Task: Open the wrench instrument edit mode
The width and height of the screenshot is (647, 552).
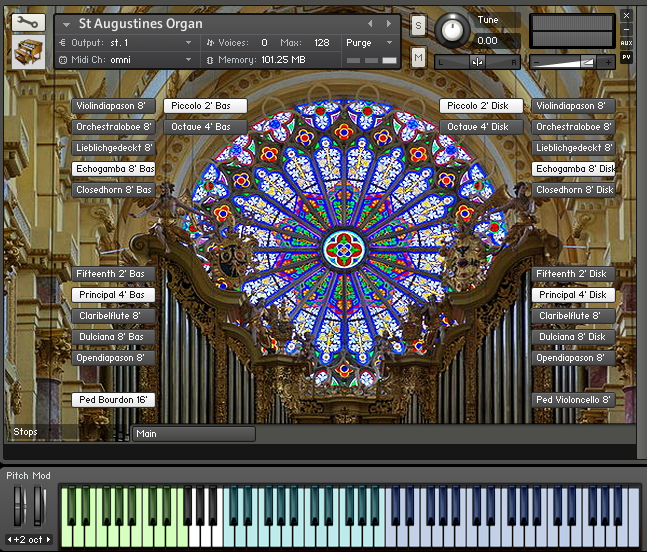Action: [x=28, y=23]
